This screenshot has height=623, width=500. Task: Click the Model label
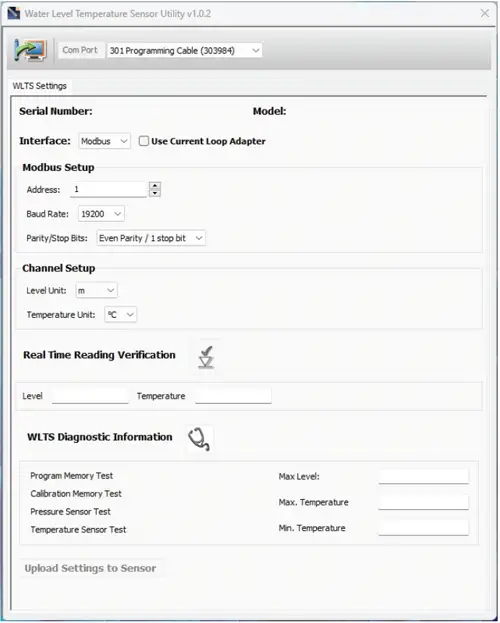[269, 111]
